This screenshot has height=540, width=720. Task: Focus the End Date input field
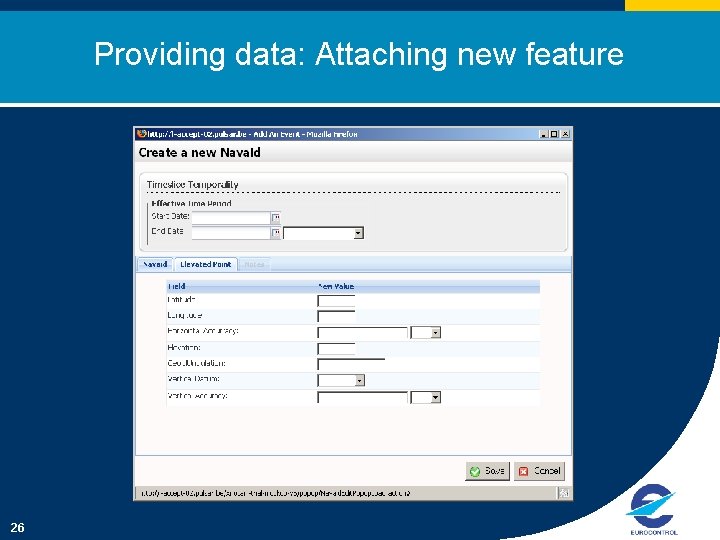click(x=231, y=233)
